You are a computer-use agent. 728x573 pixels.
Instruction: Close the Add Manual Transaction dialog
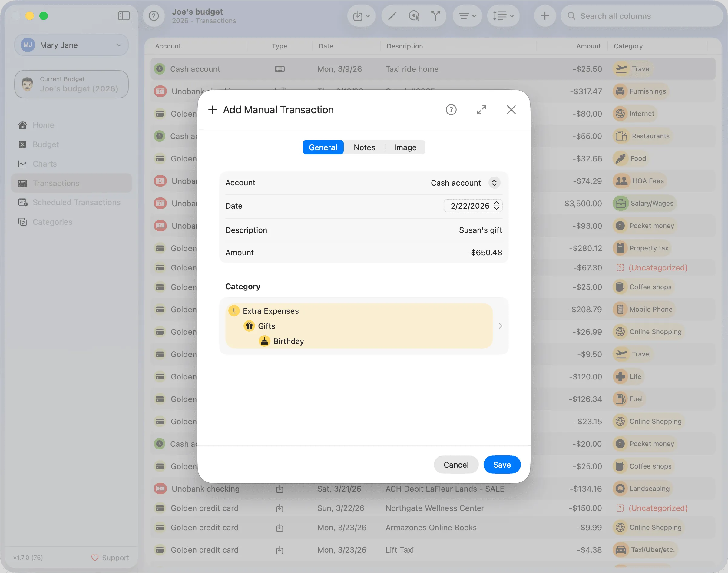511,110
